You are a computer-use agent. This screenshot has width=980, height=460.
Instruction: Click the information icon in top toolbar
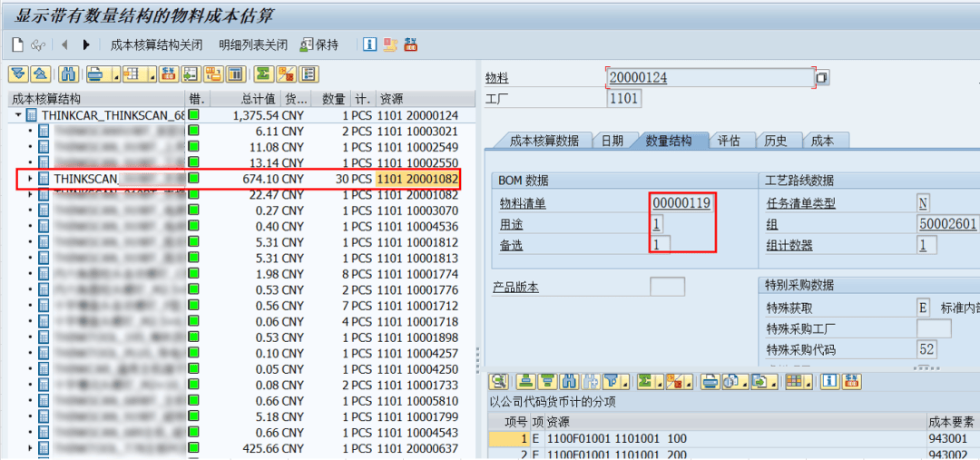click(x=369, y=44)
